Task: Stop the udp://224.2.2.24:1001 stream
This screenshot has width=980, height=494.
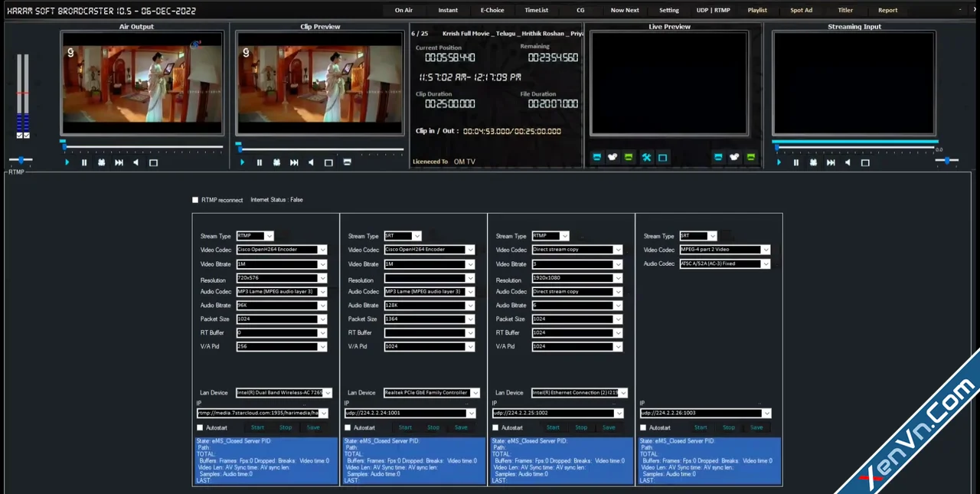Action: click(433, 427)
